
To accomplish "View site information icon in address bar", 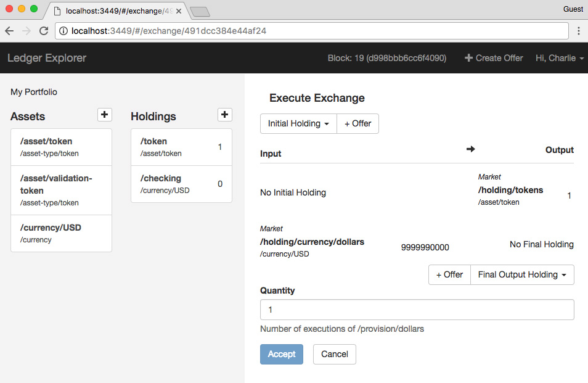I will click(63, 31).
